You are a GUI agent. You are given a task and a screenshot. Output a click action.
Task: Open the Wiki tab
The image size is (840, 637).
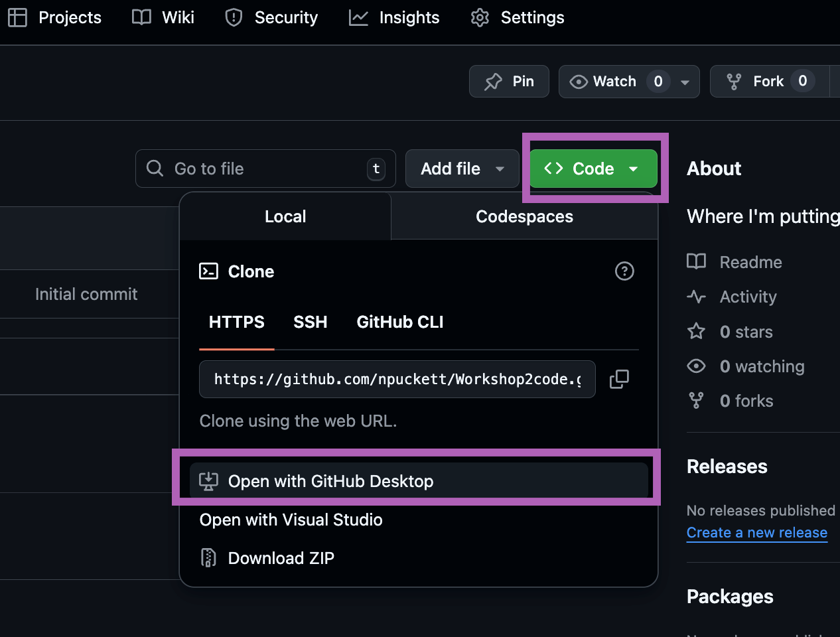coord(163,17)
